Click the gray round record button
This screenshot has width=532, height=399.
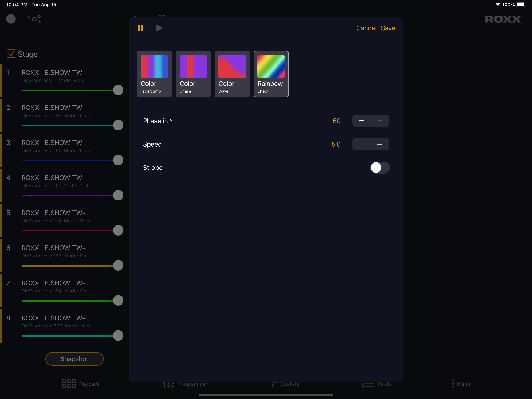click(x=11, y=19)
